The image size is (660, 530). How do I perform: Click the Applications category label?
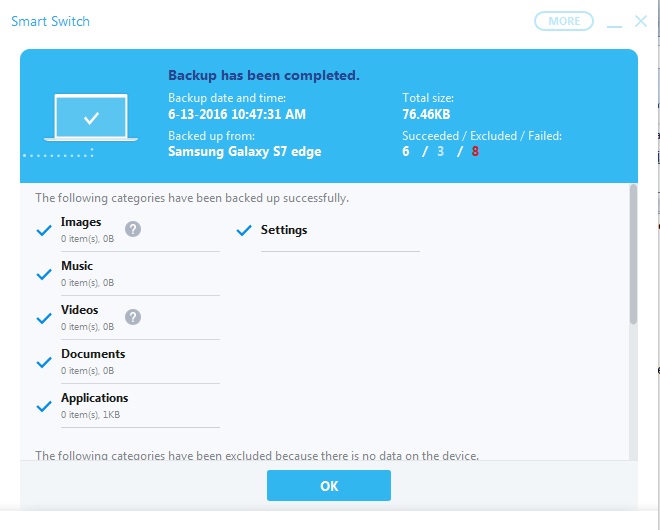tap(95, 398)
